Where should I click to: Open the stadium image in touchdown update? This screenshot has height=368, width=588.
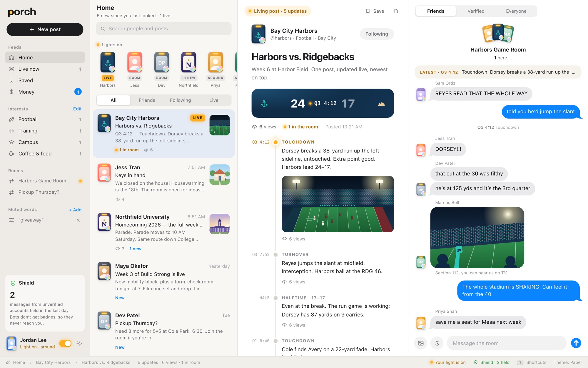[338, 204]
